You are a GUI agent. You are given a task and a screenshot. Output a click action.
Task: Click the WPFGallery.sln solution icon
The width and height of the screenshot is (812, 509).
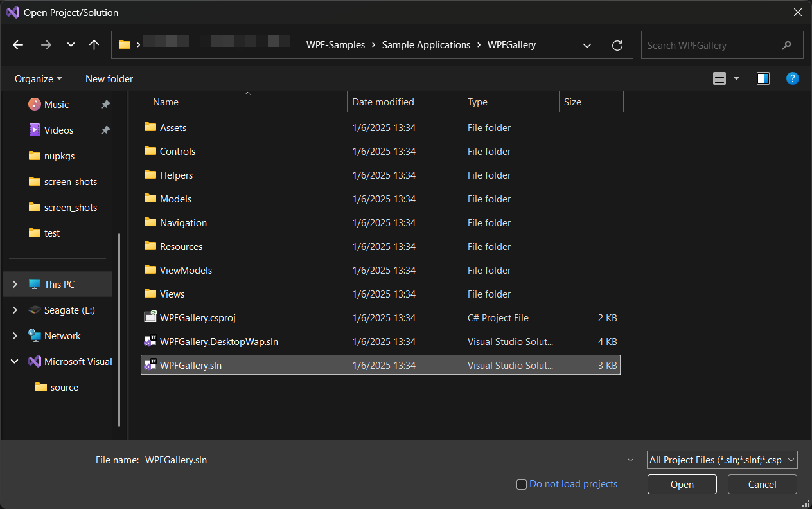(150, 365)
